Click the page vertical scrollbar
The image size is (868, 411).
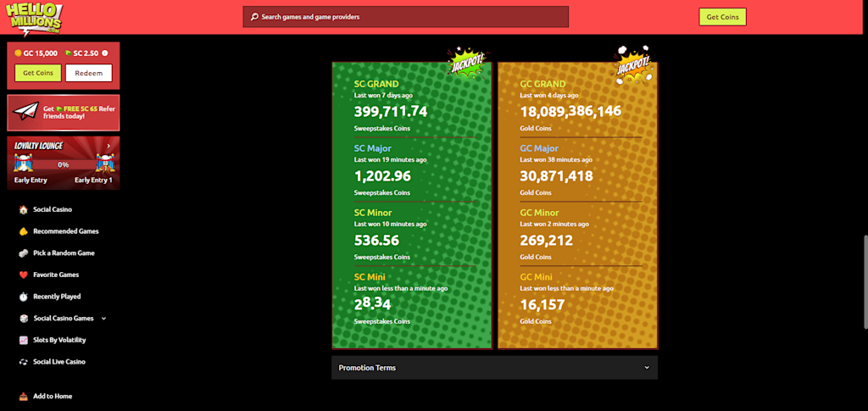pos(864,282)
